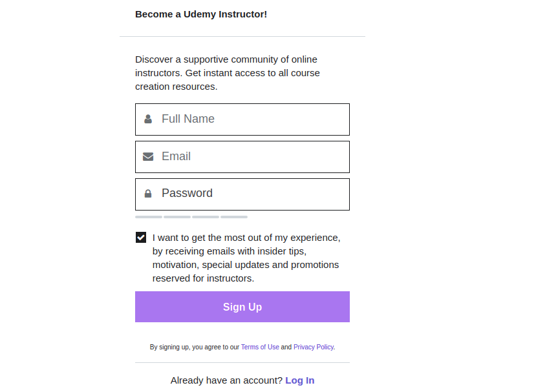Click the Full Name input field

pyautogui.click(x=252, y=119)
